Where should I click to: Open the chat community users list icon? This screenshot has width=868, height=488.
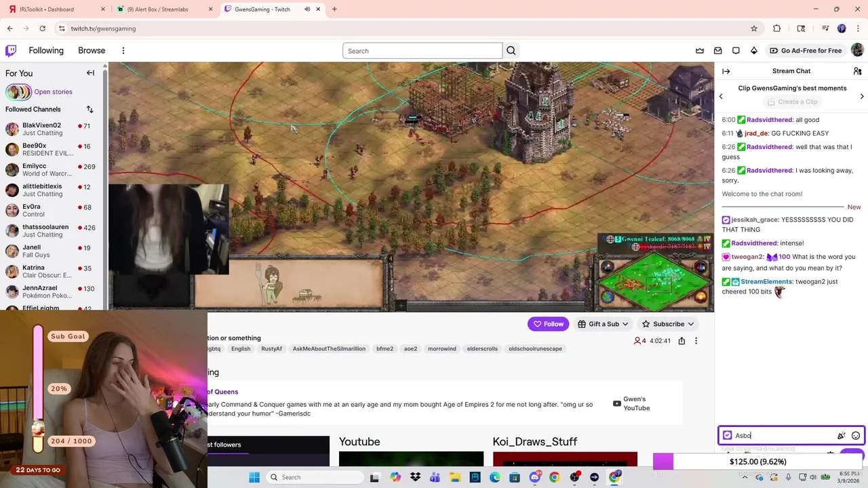[857, 71]
